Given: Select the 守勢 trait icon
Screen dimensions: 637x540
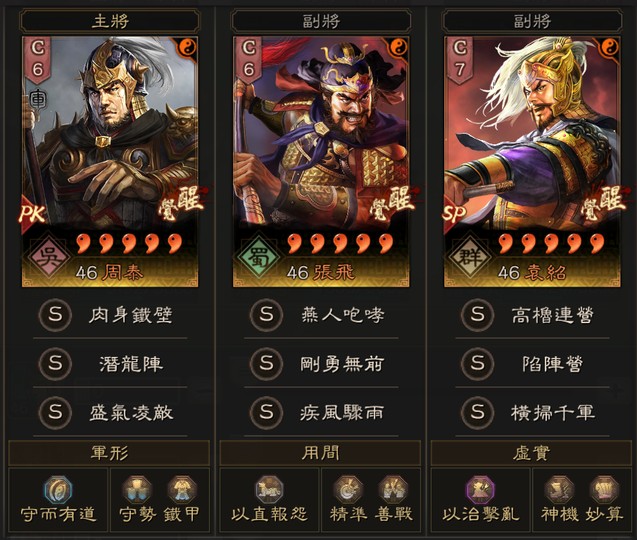Looking at the screenshot, I should point(137,490).
